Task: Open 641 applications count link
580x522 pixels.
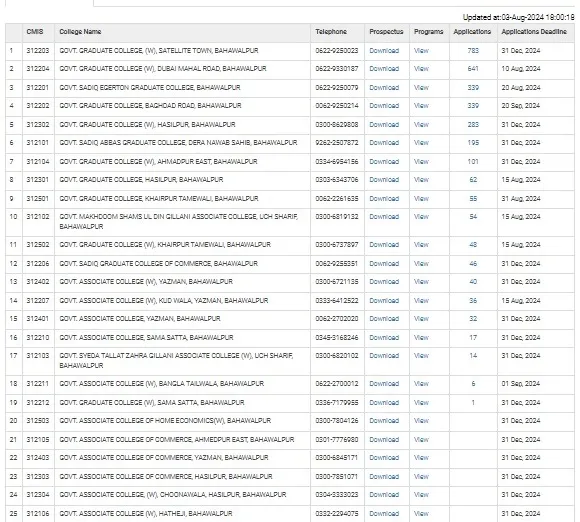Action: [x=473, y=69]
